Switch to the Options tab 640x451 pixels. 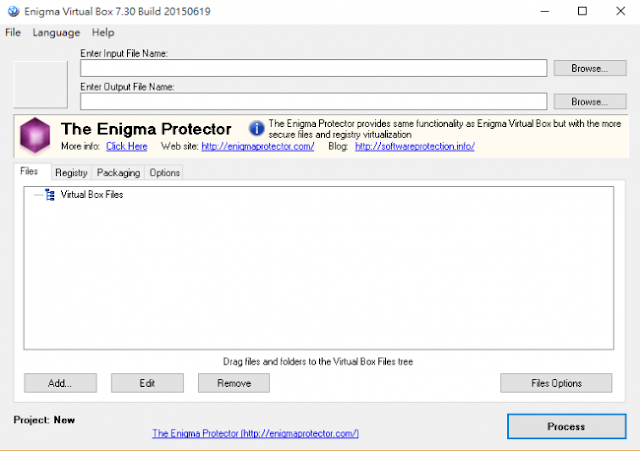164,173
